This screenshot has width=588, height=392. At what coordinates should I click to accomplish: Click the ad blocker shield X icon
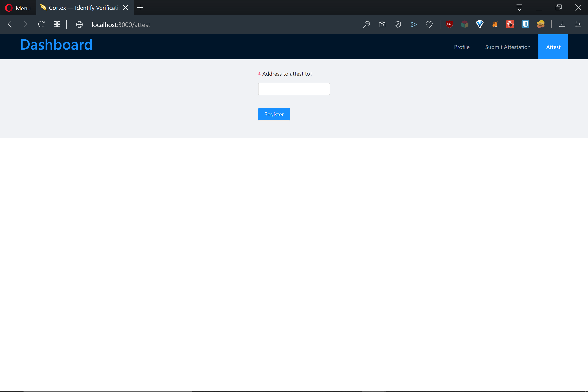(x=398, y=24)
